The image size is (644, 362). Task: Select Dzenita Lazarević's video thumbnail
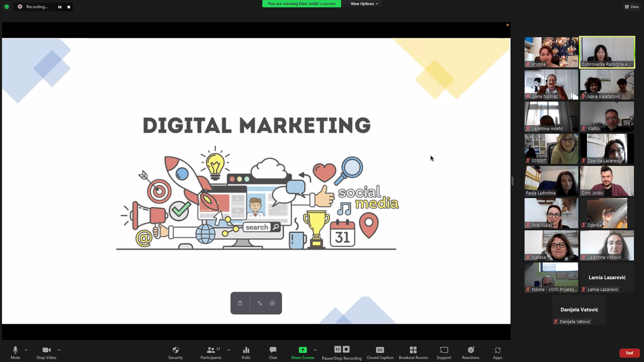tap(607, 148)
